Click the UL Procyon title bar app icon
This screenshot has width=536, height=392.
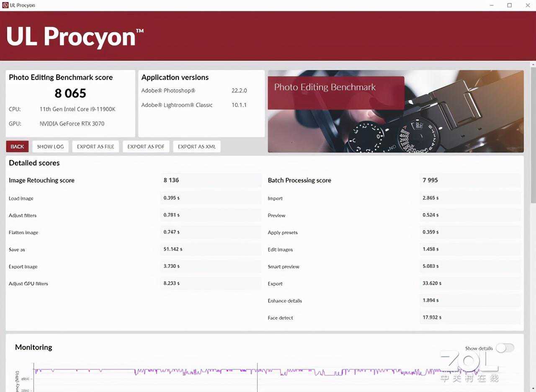(x=5, y=5)
